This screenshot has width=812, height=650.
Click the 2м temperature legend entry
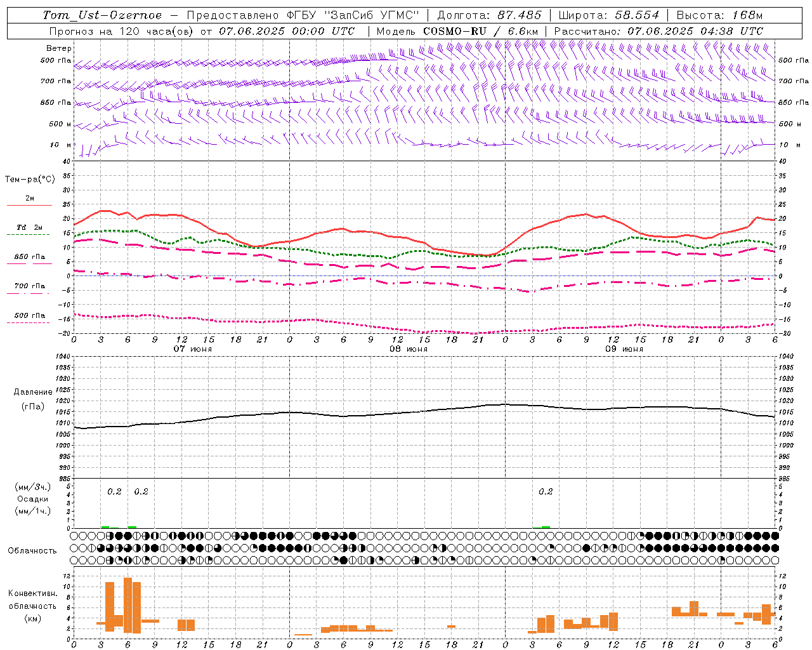click(30, 199)
